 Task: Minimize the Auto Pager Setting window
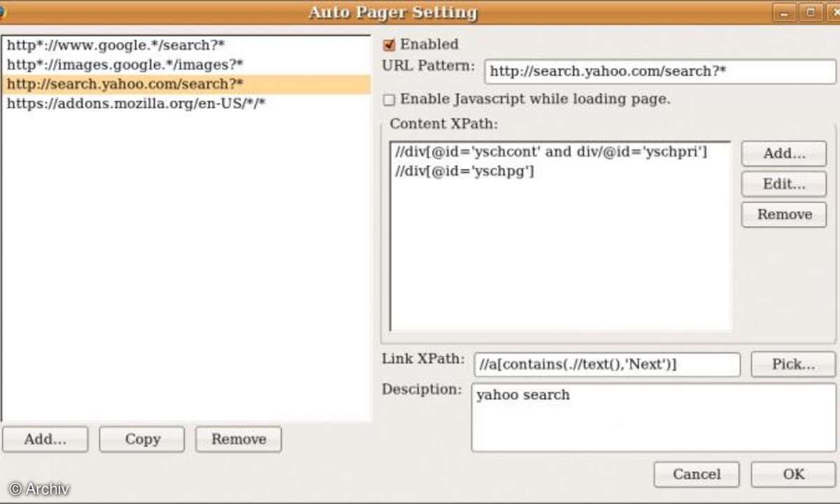785,13
